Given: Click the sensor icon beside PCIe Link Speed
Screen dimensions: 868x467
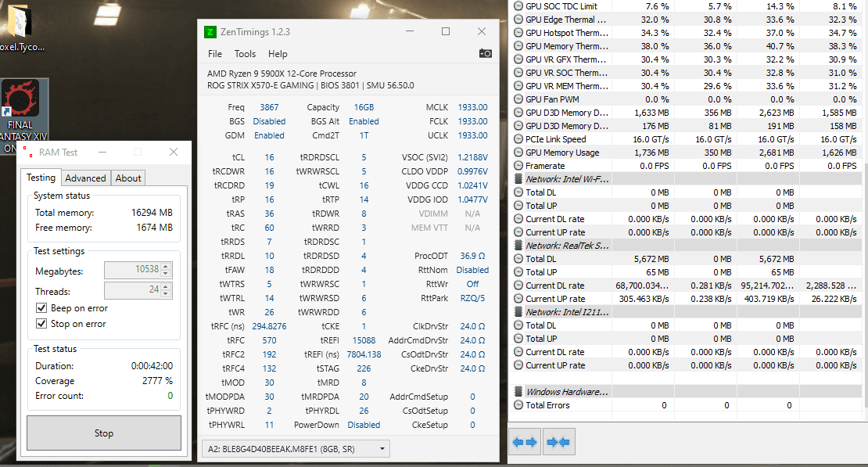Looking at the screenshot, I should tap(518, 139).
